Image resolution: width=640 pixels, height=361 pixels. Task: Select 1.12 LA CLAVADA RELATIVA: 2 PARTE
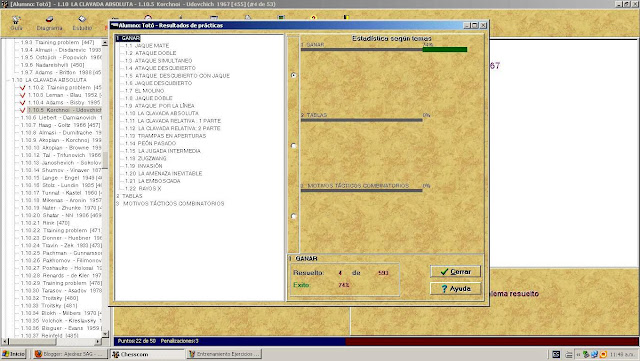coord(173,128)
